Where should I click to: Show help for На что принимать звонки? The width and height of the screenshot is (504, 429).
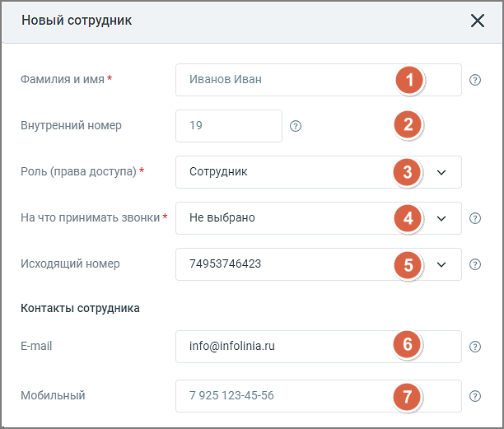pyautogui.click(x=475, y=218)
